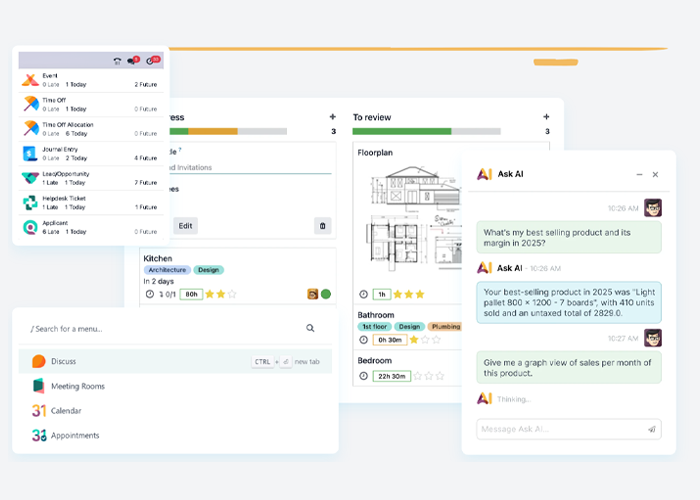The image size is (700, 500).
Task: Click the 1st floor tag on Bathroom
Action: coord(375,326)
